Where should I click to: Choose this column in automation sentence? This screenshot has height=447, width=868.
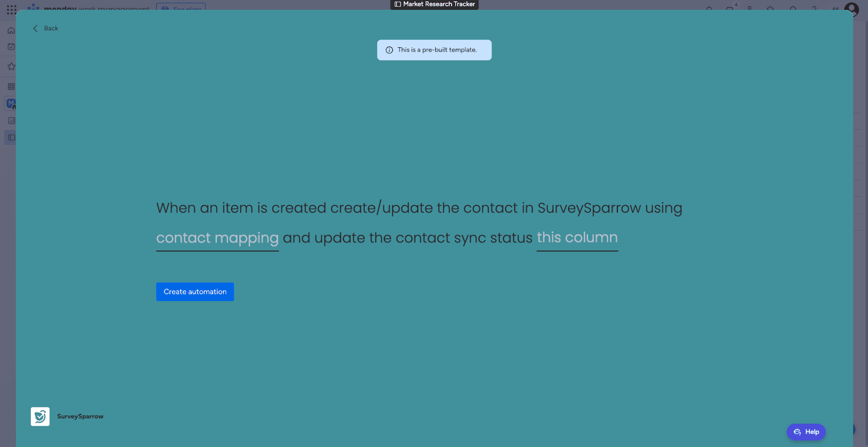coord(577,238)
